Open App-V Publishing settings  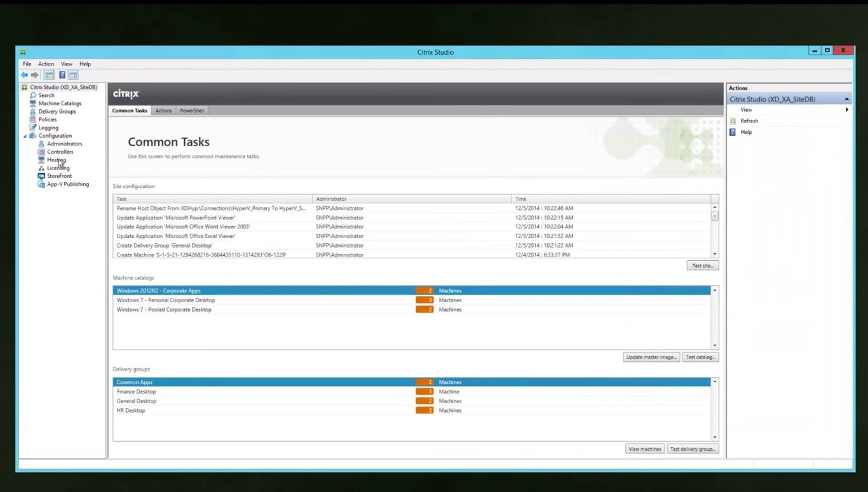[x=67, y=183]
